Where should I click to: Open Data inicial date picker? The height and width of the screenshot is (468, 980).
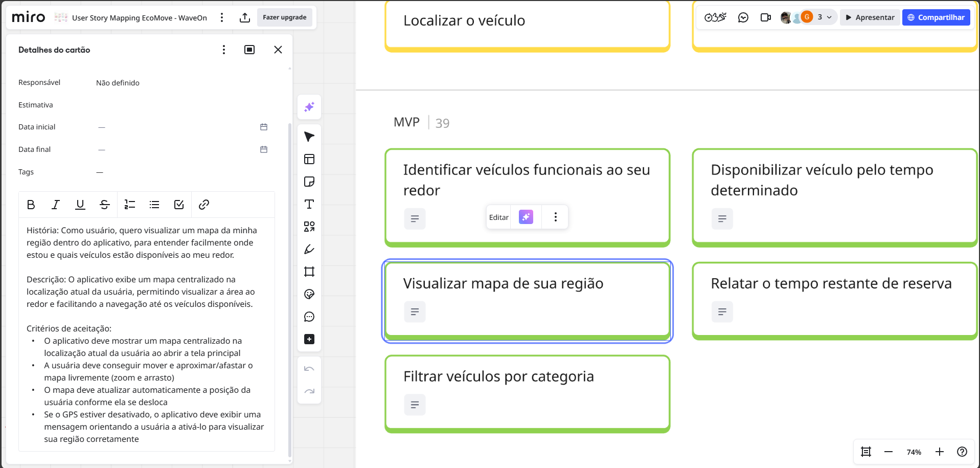pyautogui.click(x=264, y=127)
